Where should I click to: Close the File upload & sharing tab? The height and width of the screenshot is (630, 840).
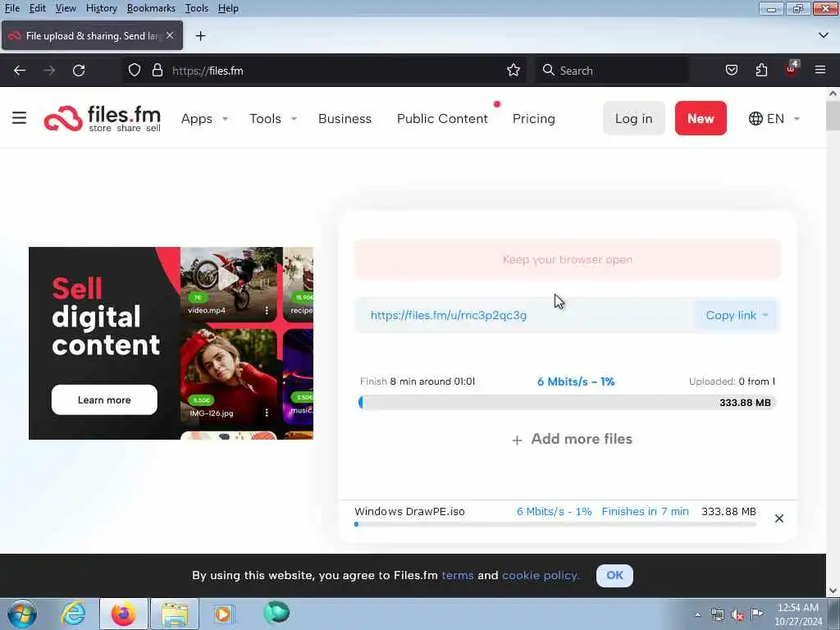(x=170, y=35)
